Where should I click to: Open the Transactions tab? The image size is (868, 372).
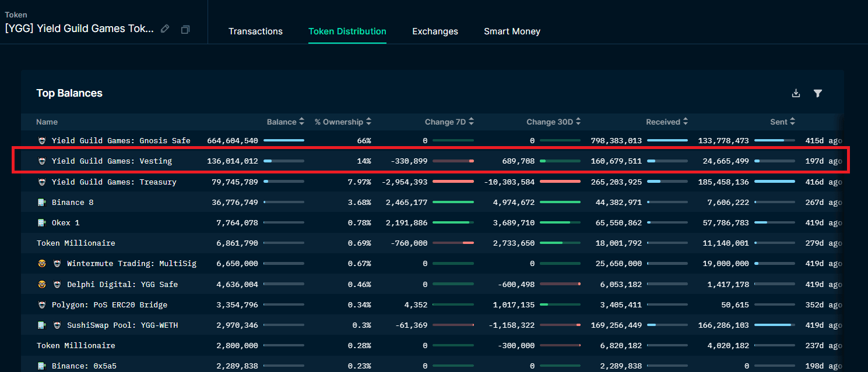[x=255, y=31]
